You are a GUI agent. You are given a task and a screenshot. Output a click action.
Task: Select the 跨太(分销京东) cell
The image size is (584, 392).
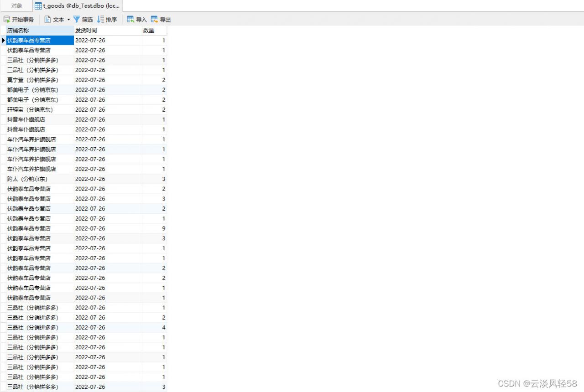coord(40,179)
